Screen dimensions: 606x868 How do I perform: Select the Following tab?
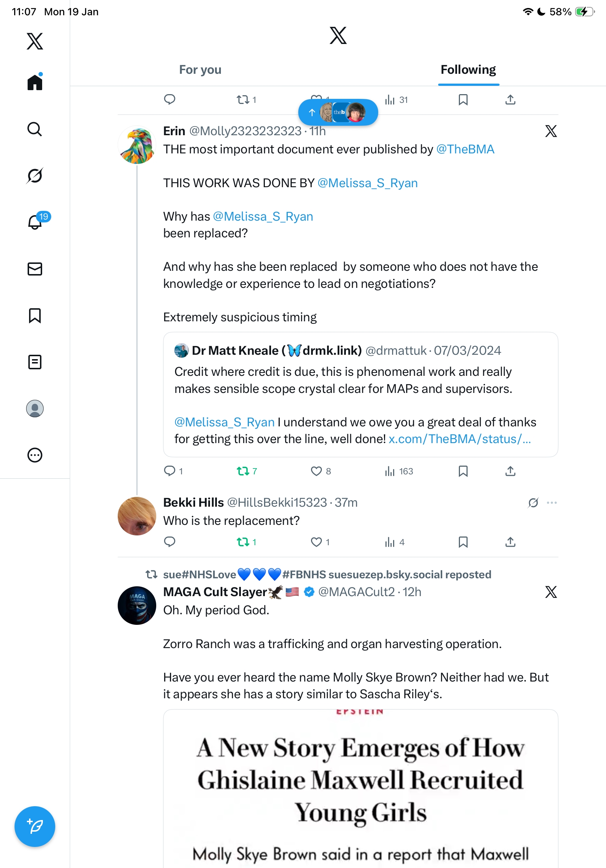468,69
